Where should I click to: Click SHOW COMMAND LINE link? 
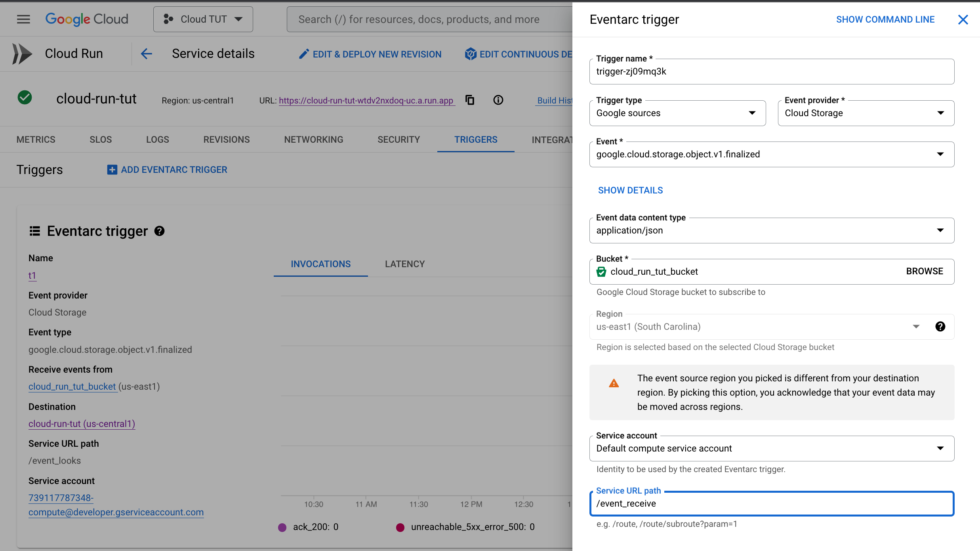point(885,19)
